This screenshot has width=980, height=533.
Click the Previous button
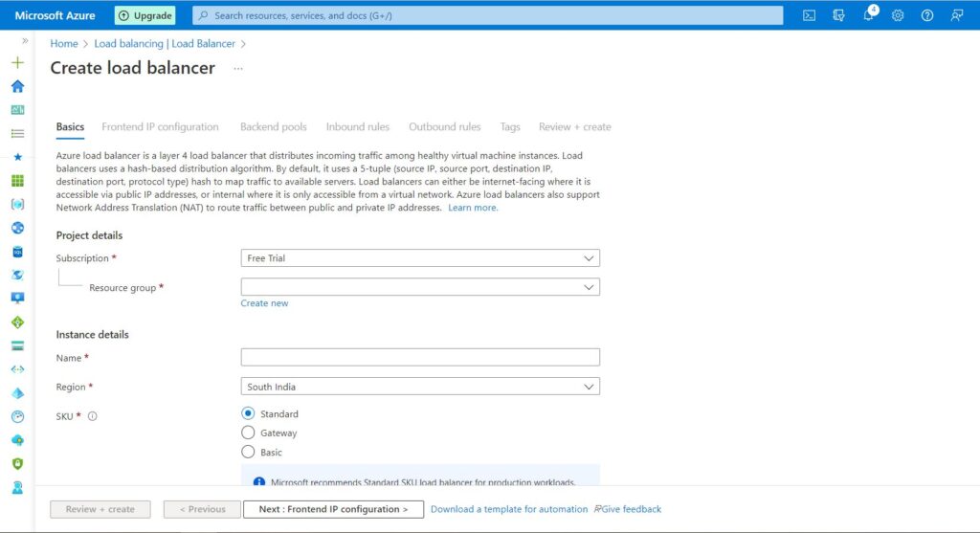[203, 509]
